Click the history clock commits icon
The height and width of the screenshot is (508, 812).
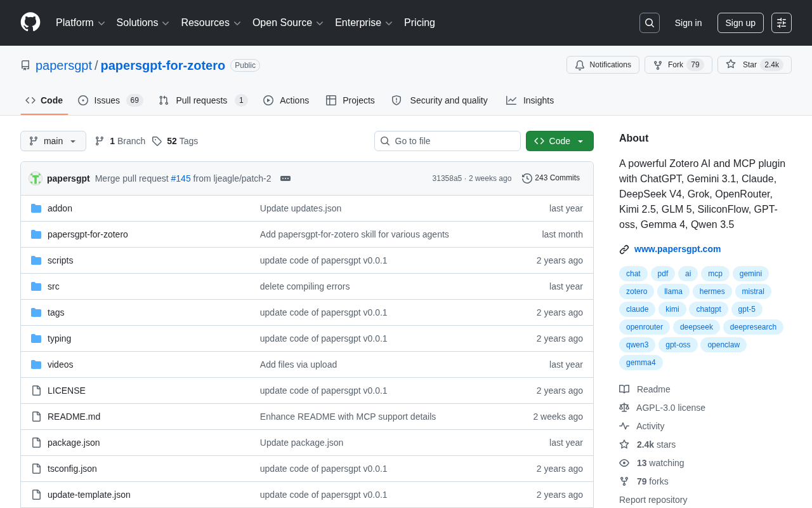(527, 178)
